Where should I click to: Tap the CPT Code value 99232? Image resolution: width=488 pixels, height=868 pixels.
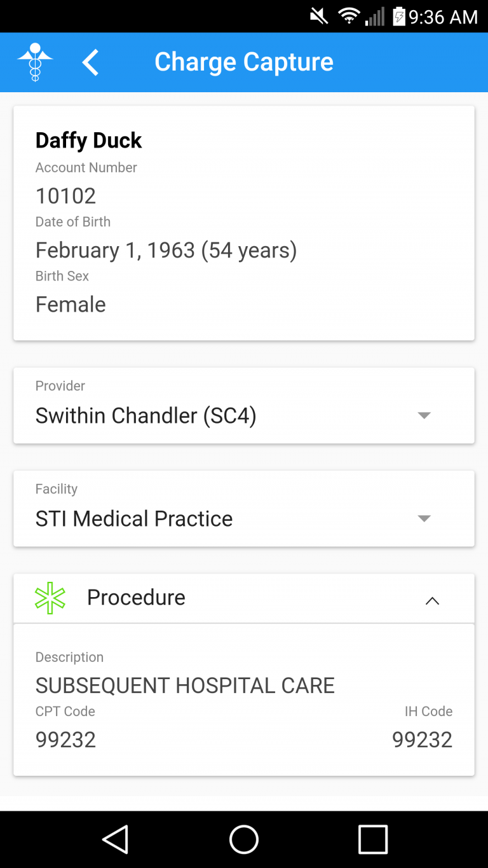65,740
